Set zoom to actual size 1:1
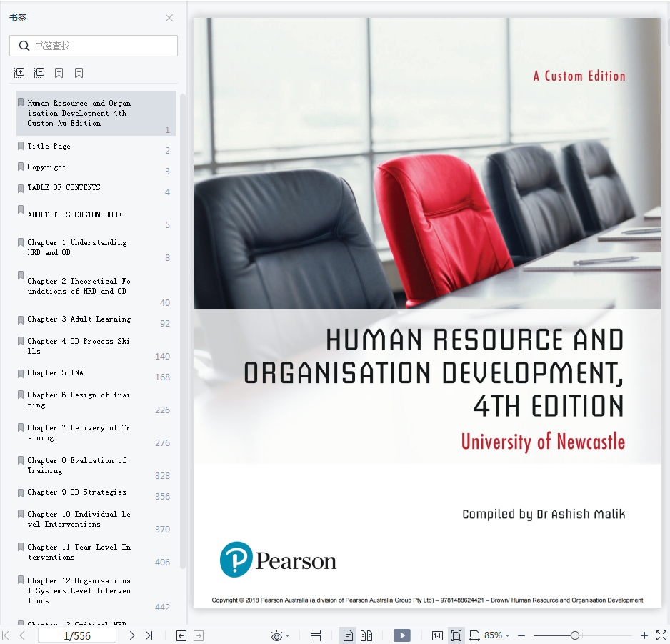This screenshot has width=670, height=644. coord(437,636)
